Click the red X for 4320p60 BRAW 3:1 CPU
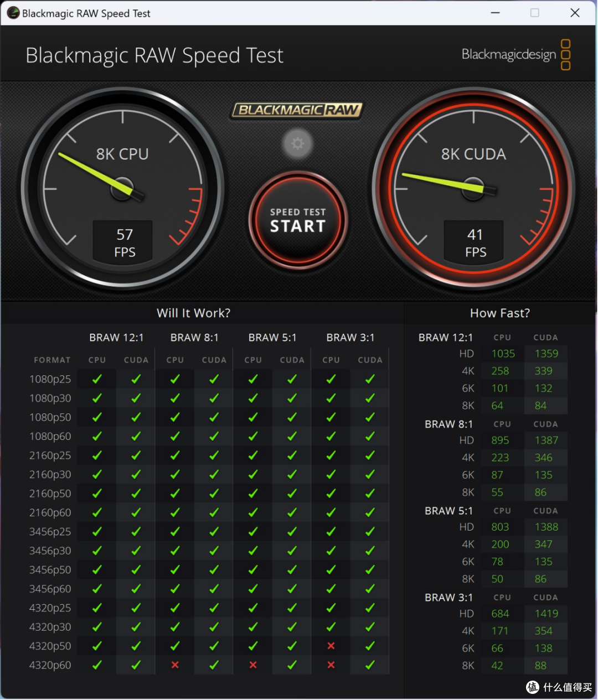This screenshot has height=700, width=598. coord(331,665)
